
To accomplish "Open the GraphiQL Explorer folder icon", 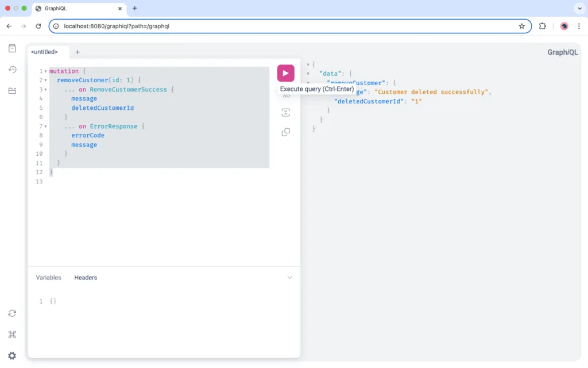I will tap(12, 91).
